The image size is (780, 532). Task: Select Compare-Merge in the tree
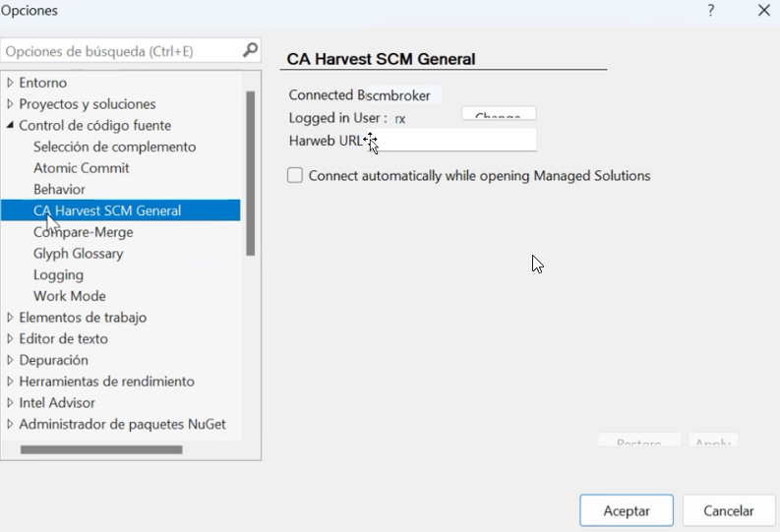click(x=83, y=232)
